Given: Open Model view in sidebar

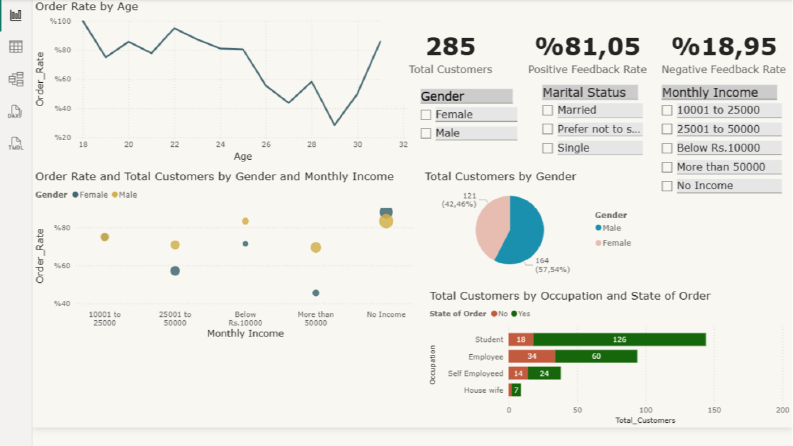Looking at the screenshot, I should tap(16, 79).
